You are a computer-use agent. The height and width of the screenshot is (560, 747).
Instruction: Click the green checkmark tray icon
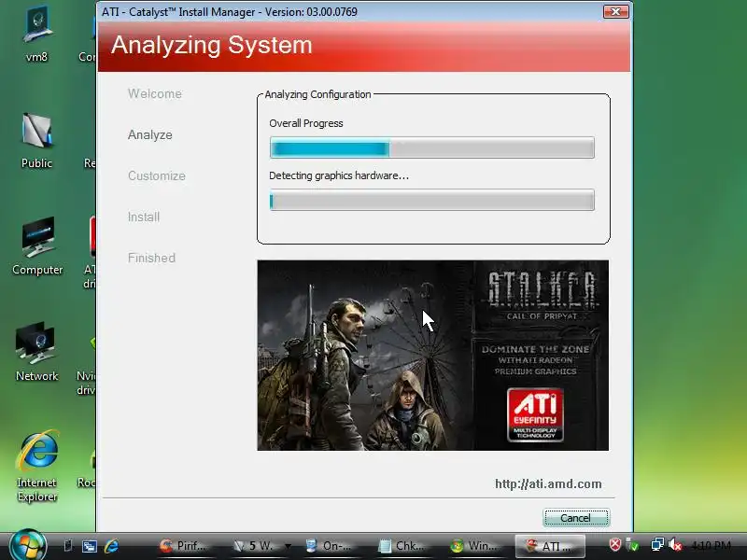[633, 545]
